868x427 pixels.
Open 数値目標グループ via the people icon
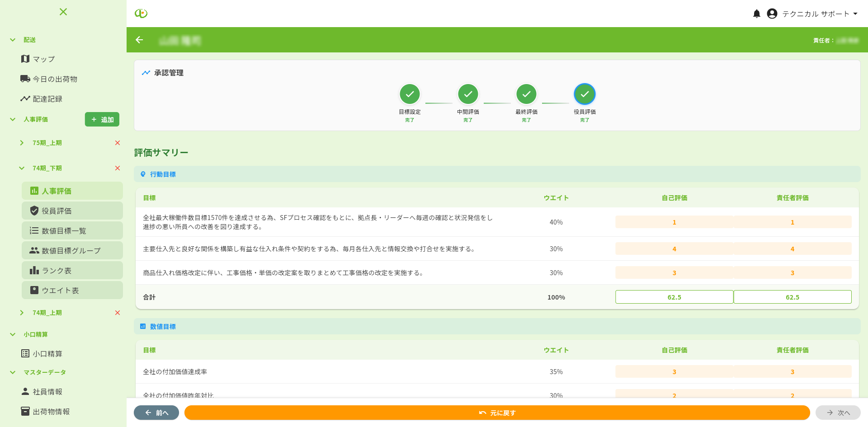point(34,250)
